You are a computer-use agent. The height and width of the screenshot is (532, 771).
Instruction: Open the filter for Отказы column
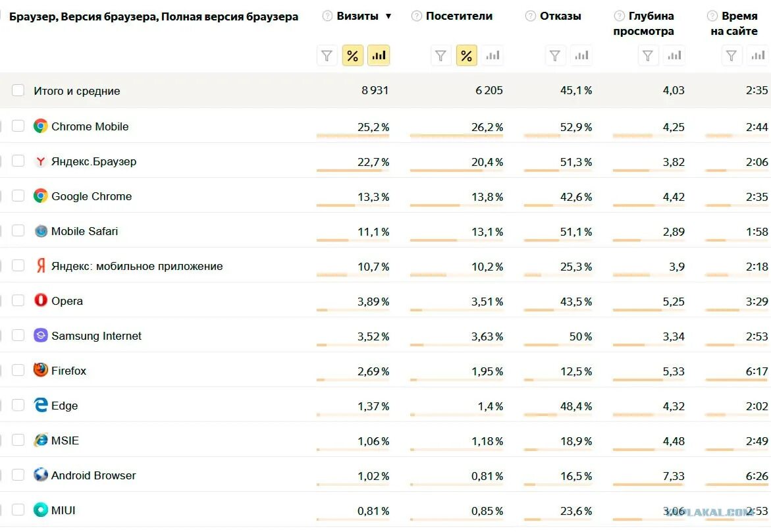555,56
